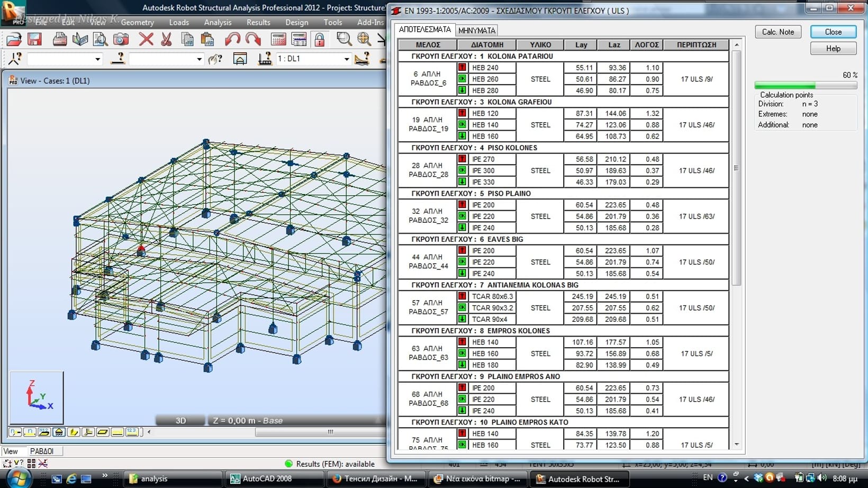Image resolution: width=868 pixels, height=488 pixels.
Task: Toggle support symbols display button
Action: point(59,432)
